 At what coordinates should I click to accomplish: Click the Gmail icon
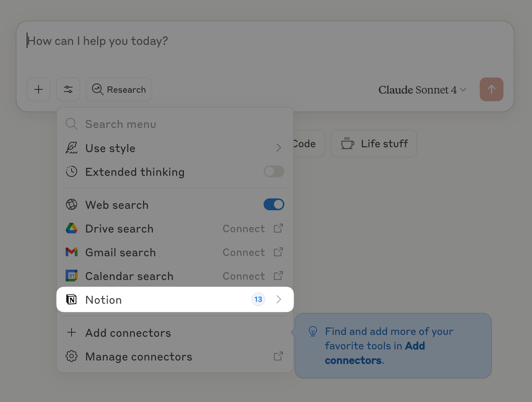coord(72,252)
